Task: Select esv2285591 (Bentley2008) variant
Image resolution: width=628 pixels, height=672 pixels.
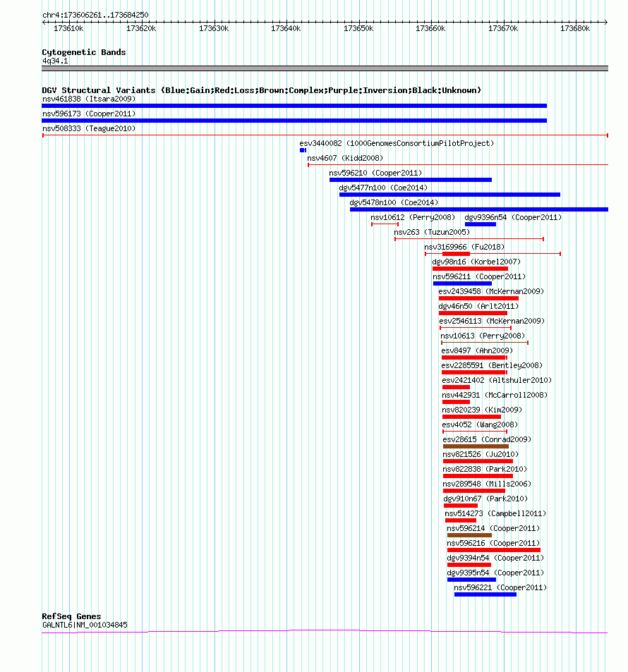Action: click(492, 365)
